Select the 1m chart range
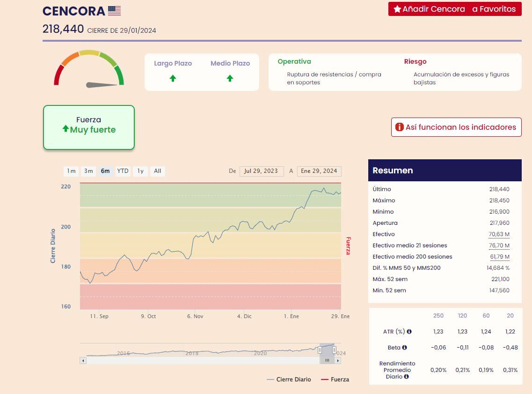Viewport: 532px width, 394px height. [71, 171]
